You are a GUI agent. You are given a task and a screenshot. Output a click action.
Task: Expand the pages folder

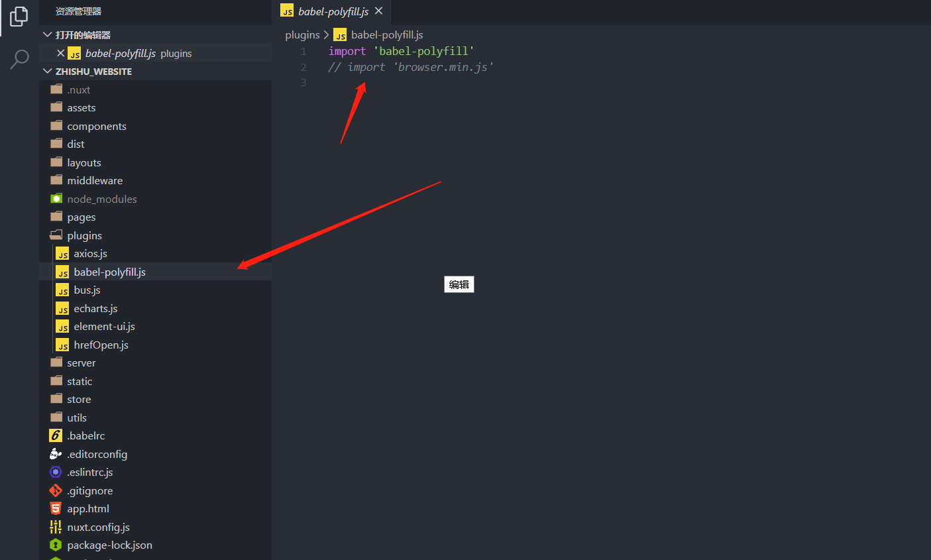click(155, 217)
